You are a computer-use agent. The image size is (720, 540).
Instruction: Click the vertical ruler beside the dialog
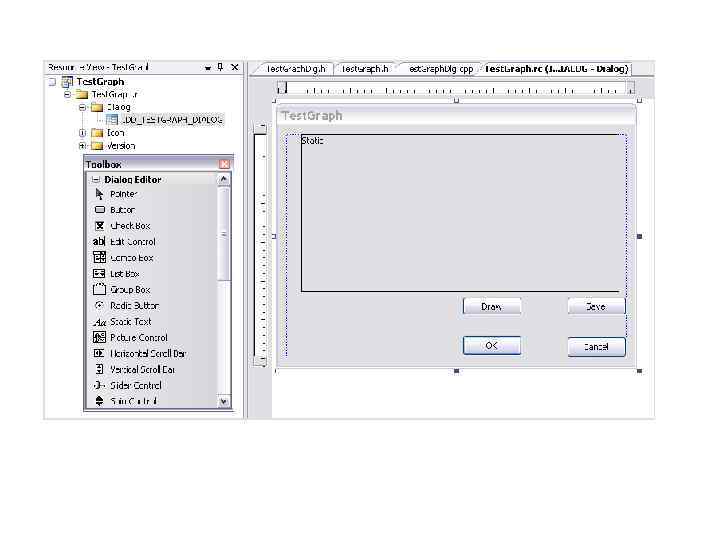[260, 244]
